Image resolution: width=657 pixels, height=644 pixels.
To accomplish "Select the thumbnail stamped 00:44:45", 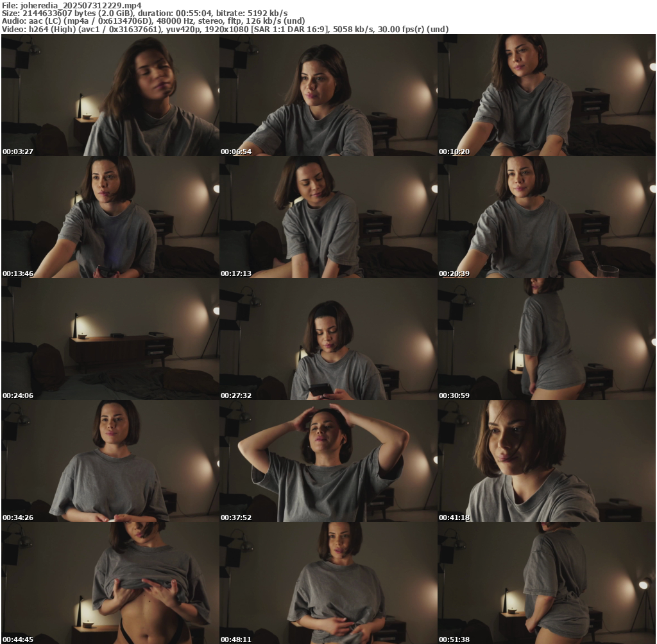I will [110, 582].
